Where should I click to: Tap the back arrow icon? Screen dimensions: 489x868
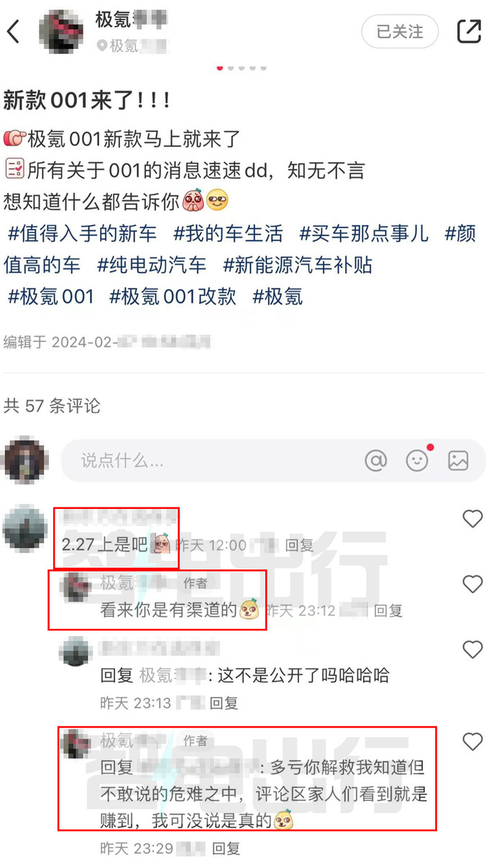click(13, 32)
